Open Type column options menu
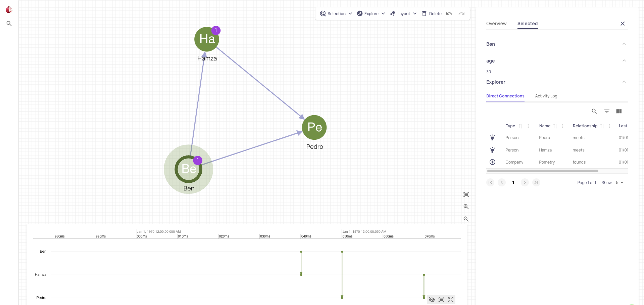This screenshot has height=305, width=644. (x=528, y=126)
